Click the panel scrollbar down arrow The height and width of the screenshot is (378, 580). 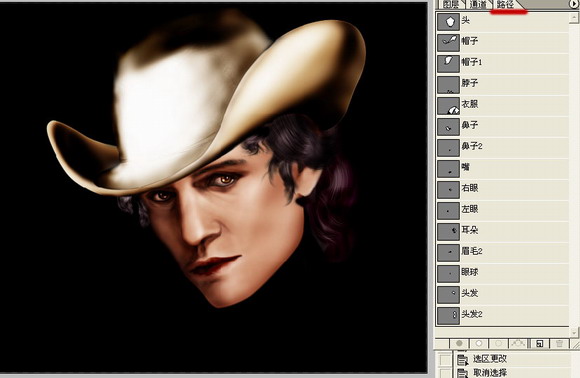click(574, 331)
